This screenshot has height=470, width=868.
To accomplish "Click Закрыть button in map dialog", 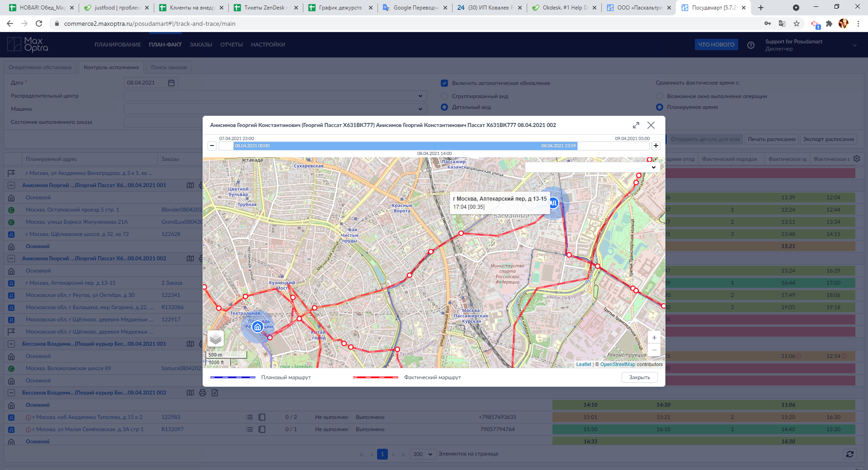I will (639, 377).
